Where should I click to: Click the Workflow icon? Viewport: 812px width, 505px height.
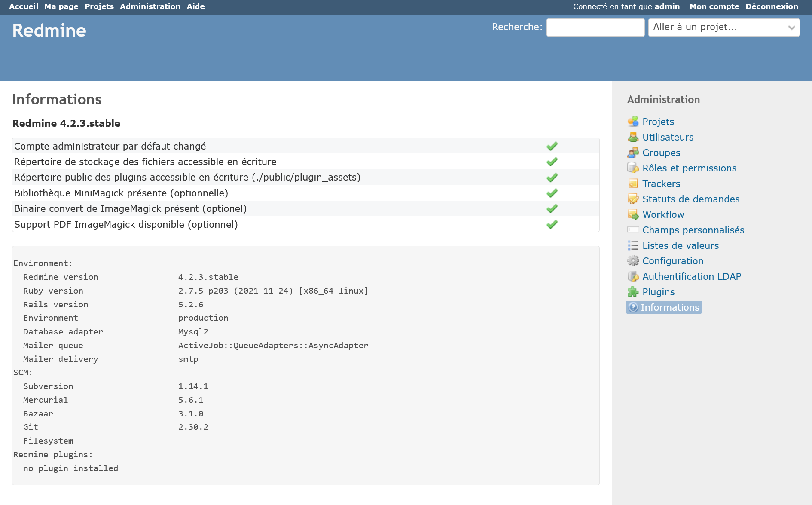tap(633, 214)
